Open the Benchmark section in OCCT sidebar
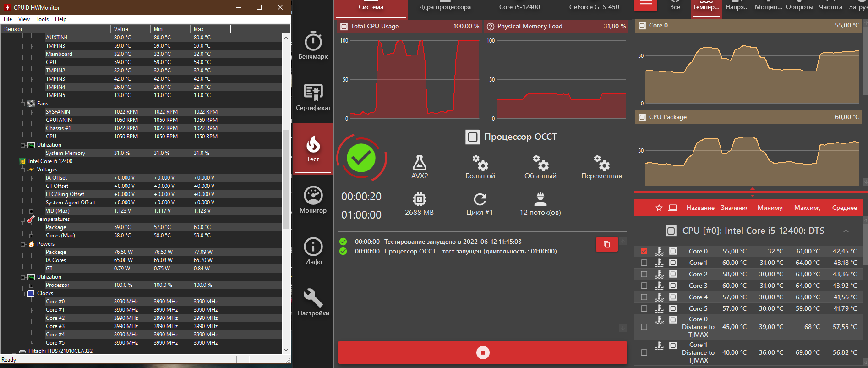Screen dimensions: 868x368 (313, 45)
